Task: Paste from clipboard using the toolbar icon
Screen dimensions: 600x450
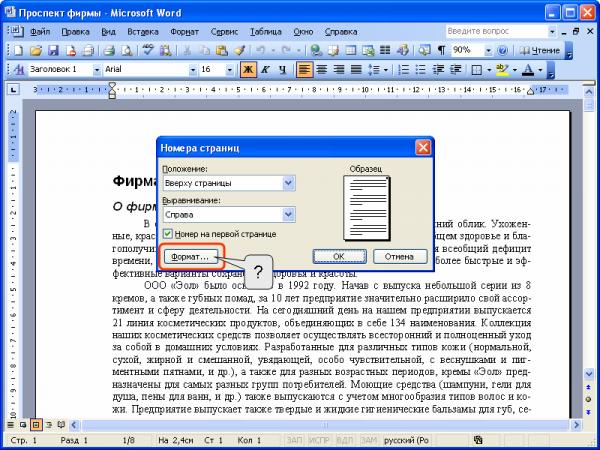Action: click(222, 50)
